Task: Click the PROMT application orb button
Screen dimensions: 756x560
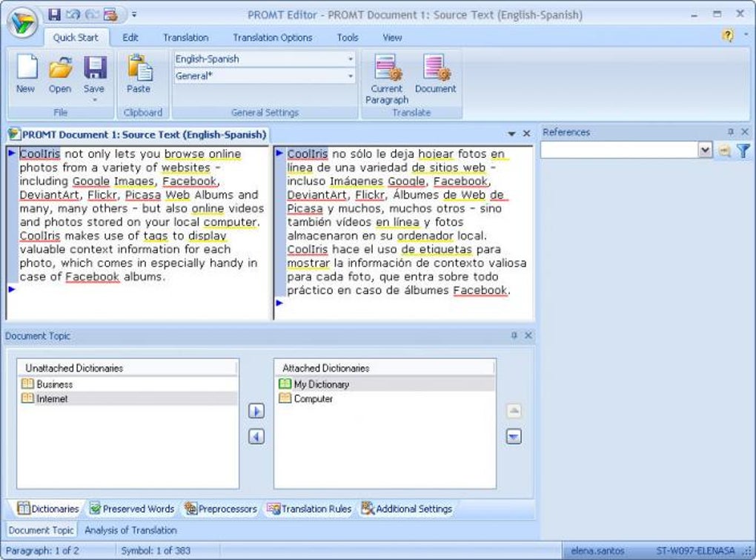Action: pos(23,22)
